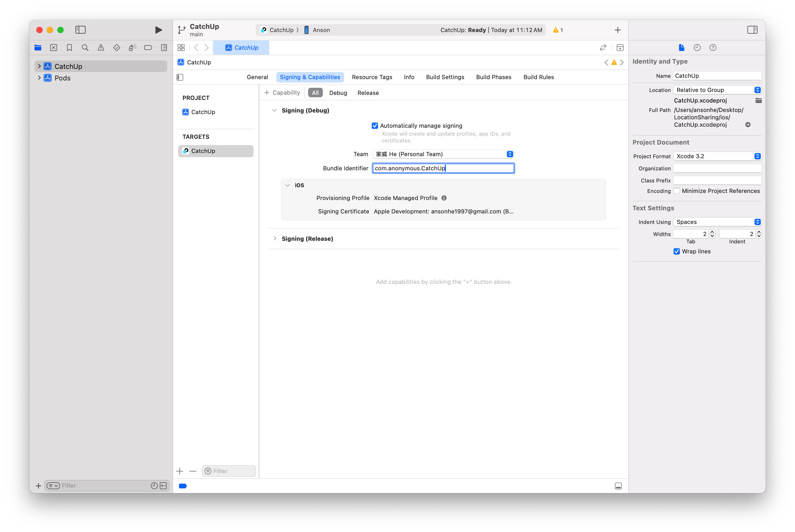Open the Source Control navigator

click(x=54, y=48)
